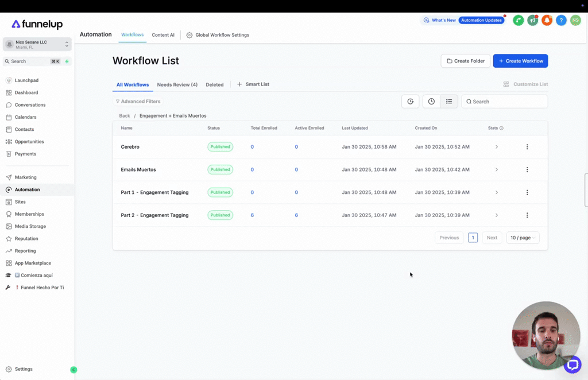The width and height of the screenshot is (588, 380).
Task: Switch to the list view icon
Action: (x=449, y=101)
